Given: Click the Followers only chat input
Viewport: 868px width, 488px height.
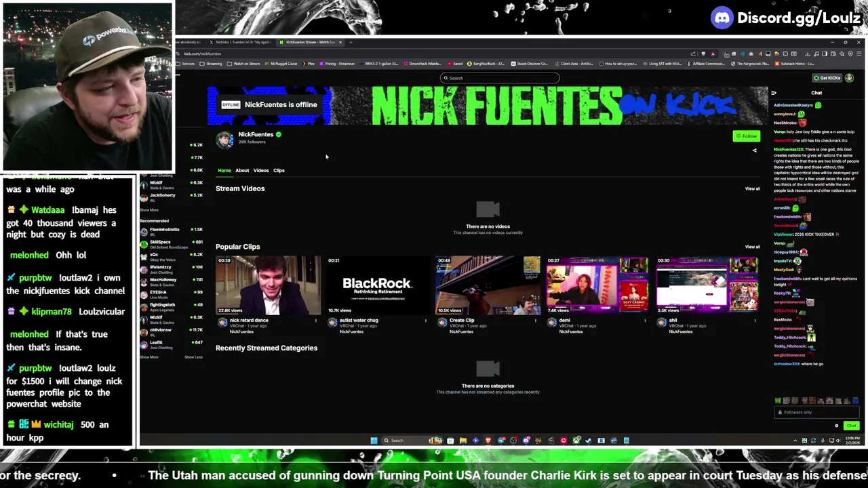Looking at the screenshot, I should tap(817, 412).
